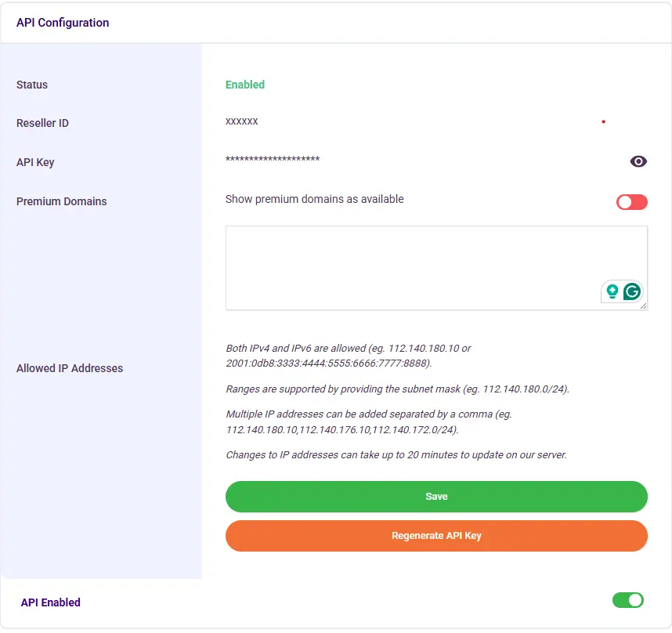The height and width of the screenshot is (633, 672).
Task: Click the resize handle of the IP textarea
Action: 645,307
